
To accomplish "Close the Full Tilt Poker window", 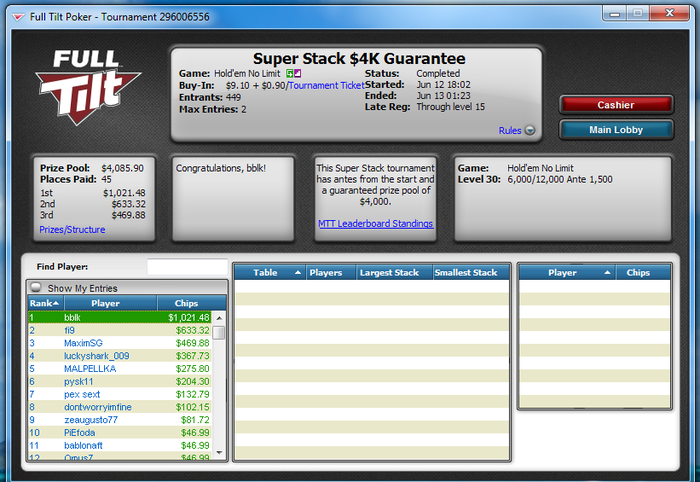I will [669, 13].
